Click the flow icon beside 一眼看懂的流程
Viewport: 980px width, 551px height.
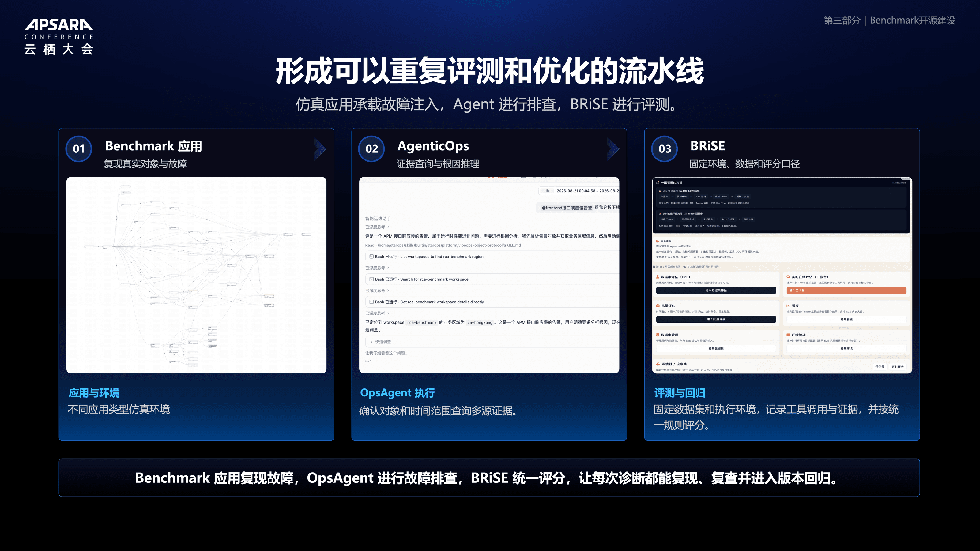point(658,182)
